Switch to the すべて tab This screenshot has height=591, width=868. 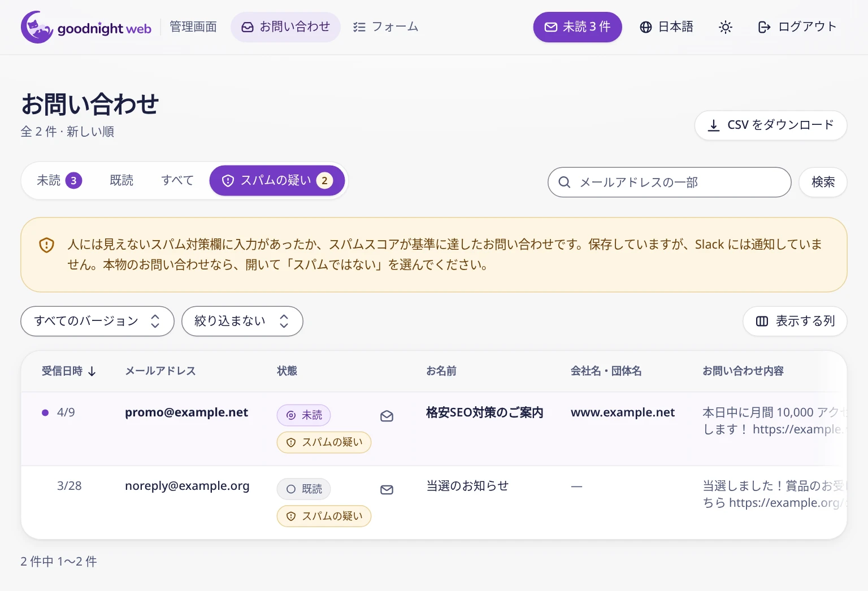pos(177,180)
